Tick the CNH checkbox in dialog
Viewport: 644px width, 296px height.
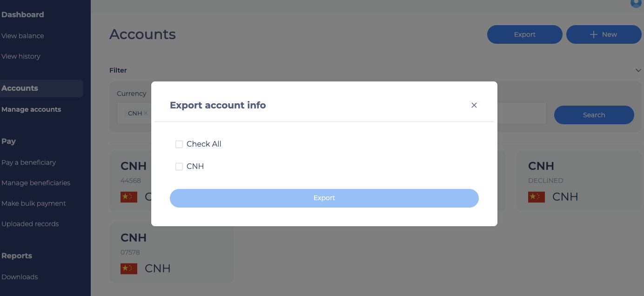pos(179,167)
